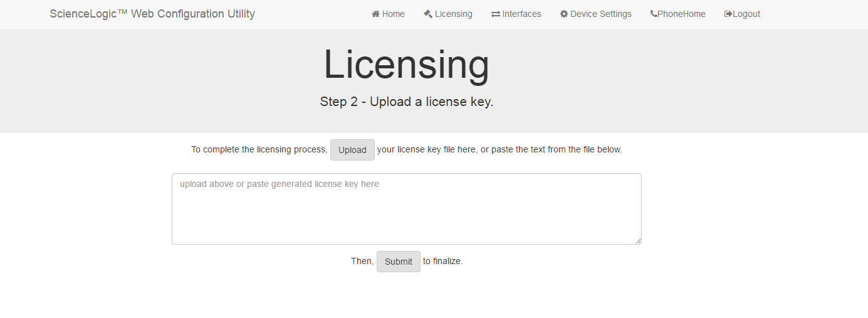Image resolution: width=868 pixels, height=318 pixels.
Task: Click the text area resize handle
Action: 639,241
